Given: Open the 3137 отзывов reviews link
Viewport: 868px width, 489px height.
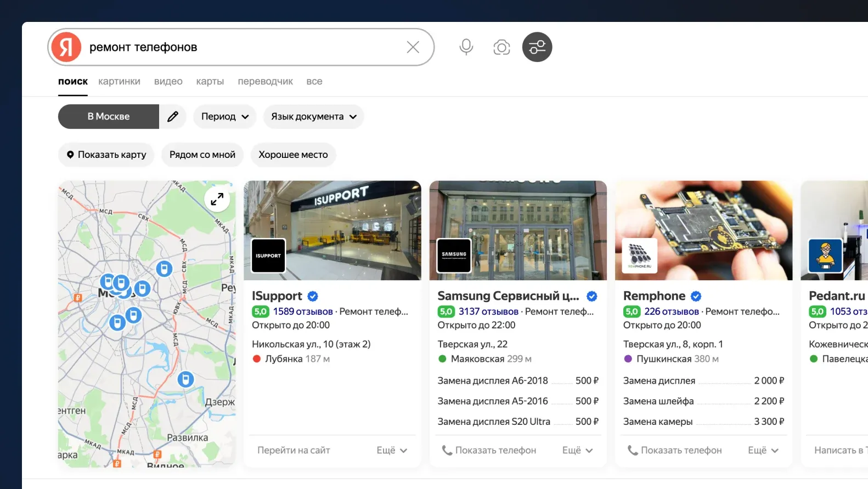Looking at the screenshot, I should tap(488, 311).
